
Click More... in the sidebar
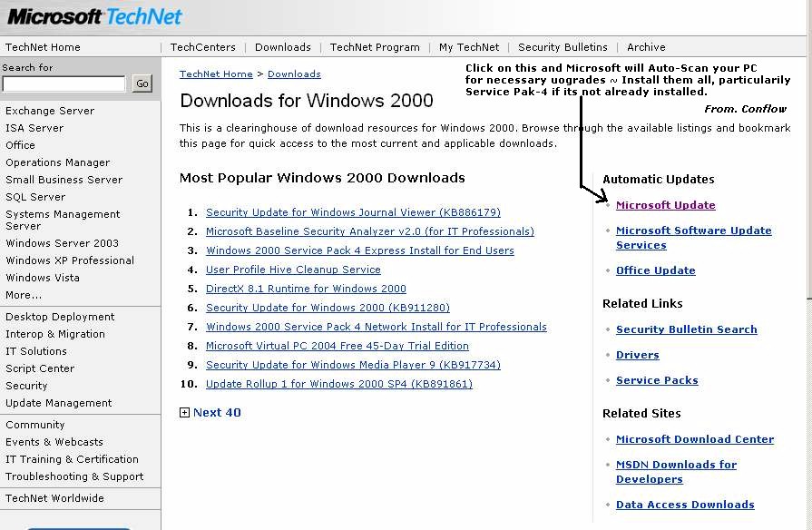pyautogui.click(x=24, y=295)
